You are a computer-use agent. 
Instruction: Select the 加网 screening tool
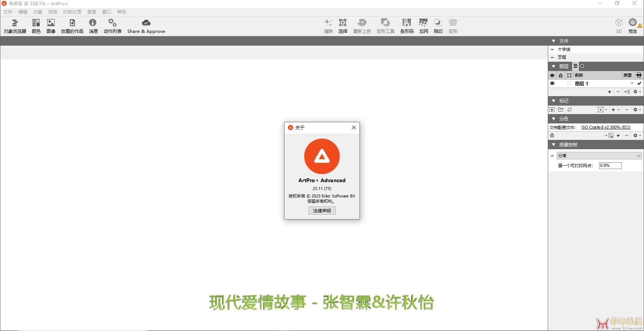(x=423, y=26)
